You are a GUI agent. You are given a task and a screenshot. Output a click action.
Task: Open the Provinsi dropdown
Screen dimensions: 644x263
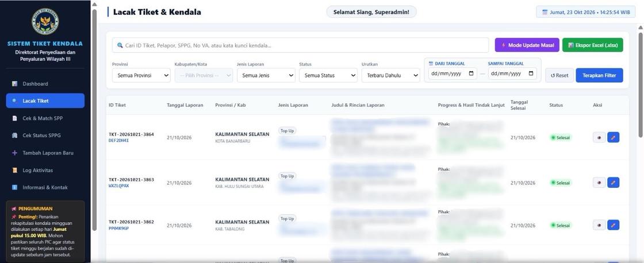(x=141, y=75)
